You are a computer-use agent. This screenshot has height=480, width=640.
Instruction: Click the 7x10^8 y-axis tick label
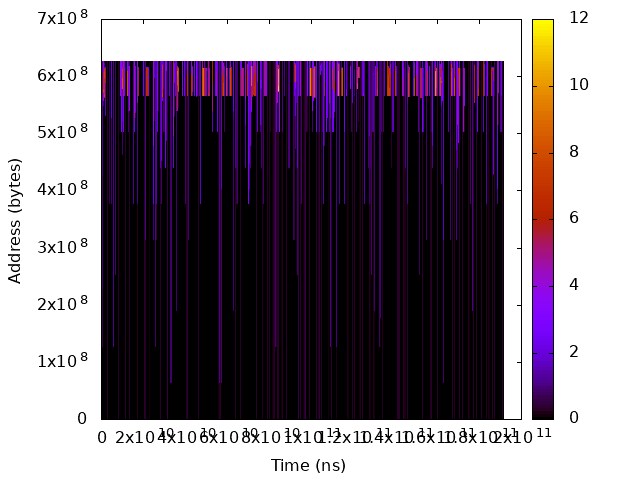pos(65,18)
